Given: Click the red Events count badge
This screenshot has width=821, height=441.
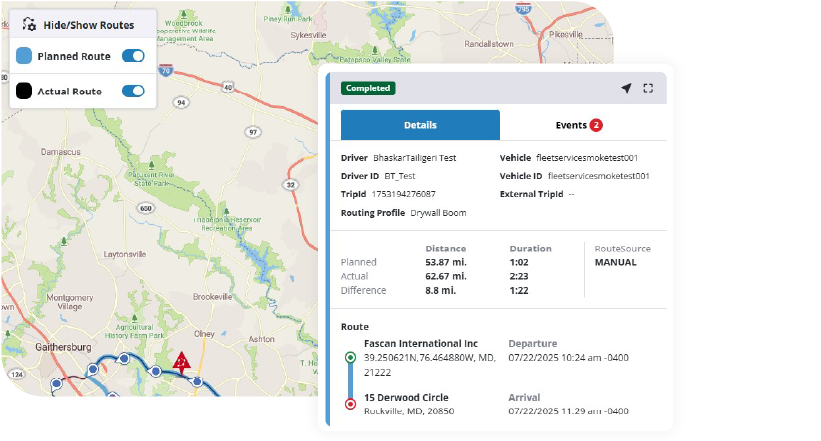Looking at the screenshot, I should 596,125.
